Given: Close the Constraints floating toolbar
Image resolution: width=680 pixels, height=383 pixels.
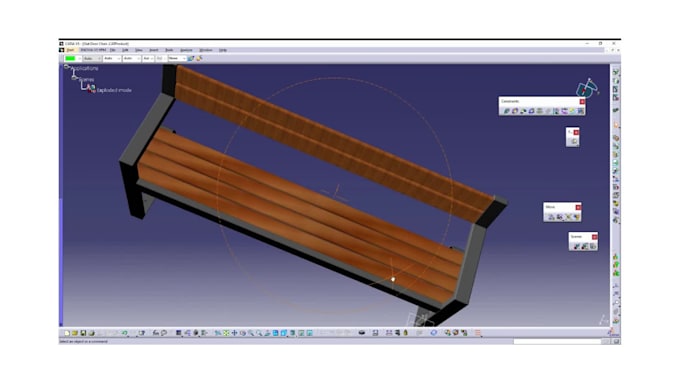Looking at the screenshot, I should (582, 101).
